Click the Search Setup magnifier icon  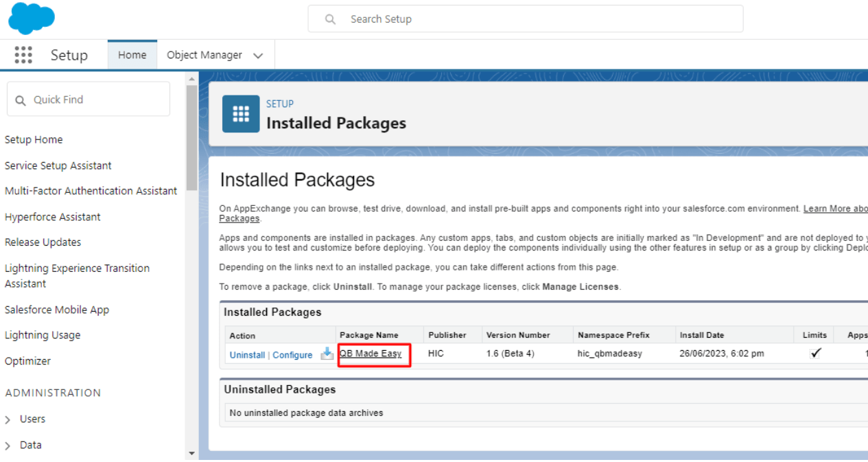[x=330, y=19]
